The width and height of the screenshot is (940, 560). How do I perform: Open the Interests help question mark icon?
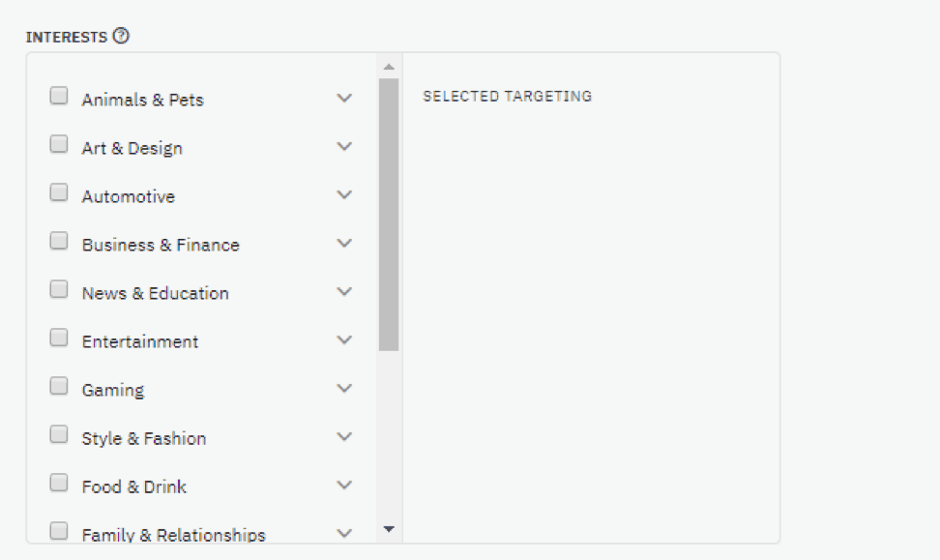[121, 36]
